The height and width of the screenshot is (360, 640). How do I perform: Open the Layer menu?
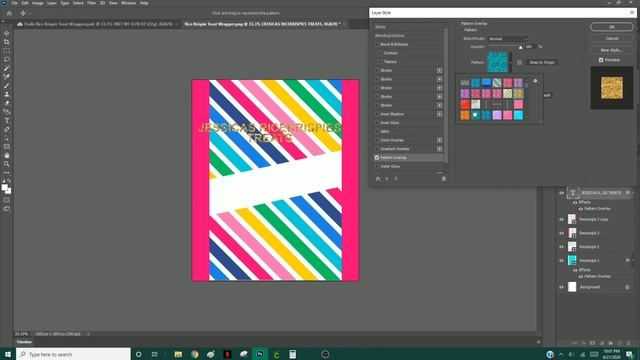(x=52, y=3)
